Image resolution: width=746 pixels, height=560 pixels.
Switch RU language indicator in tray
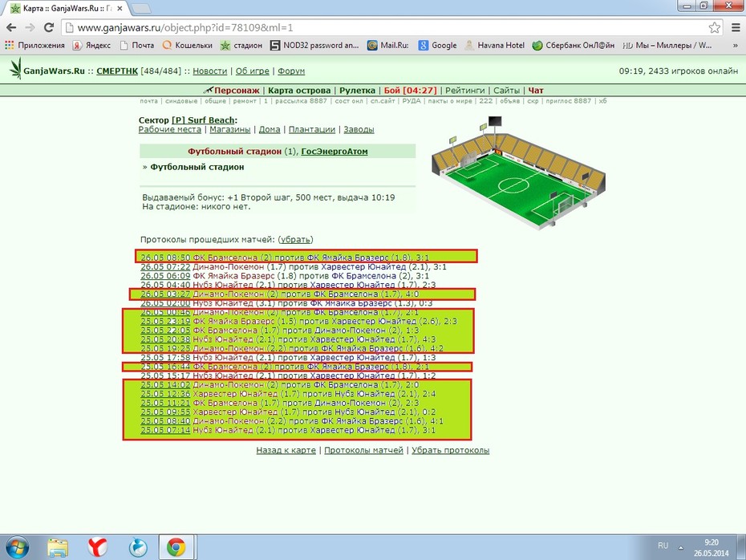[663, 546]
